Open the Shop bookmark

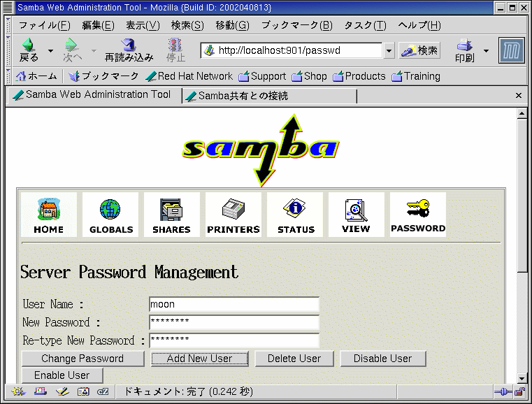pos(310,76)
